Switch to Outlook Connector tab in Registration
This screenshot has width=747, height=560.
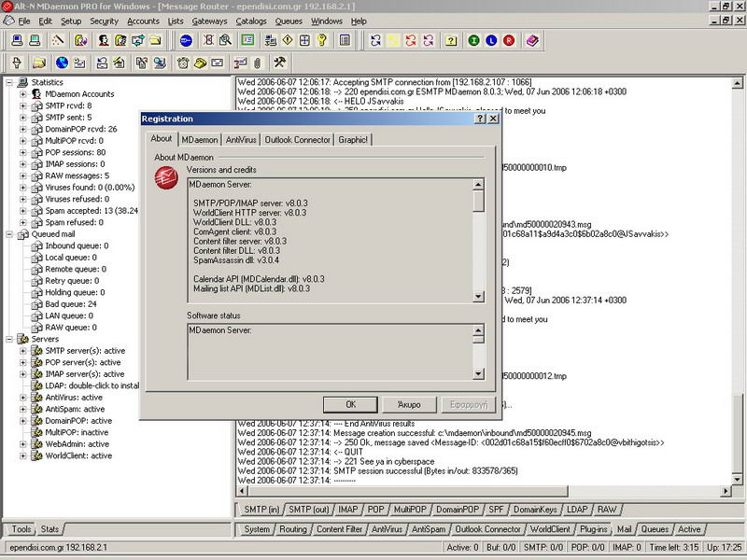(x=297, y=139)
